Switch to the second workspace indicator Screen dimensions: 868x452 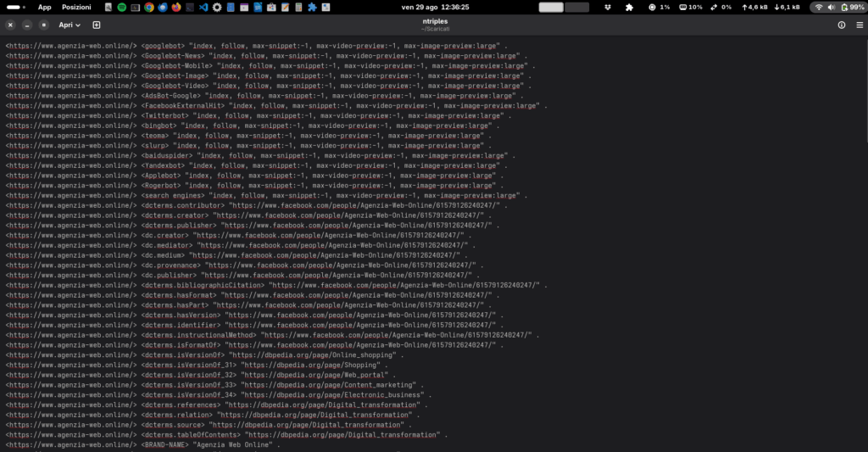576,7
